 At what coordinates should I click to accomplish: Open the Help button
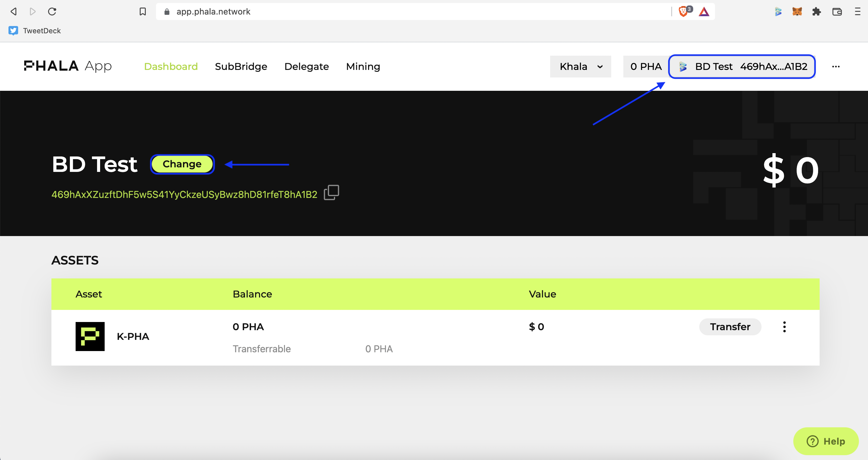point(826,441)
